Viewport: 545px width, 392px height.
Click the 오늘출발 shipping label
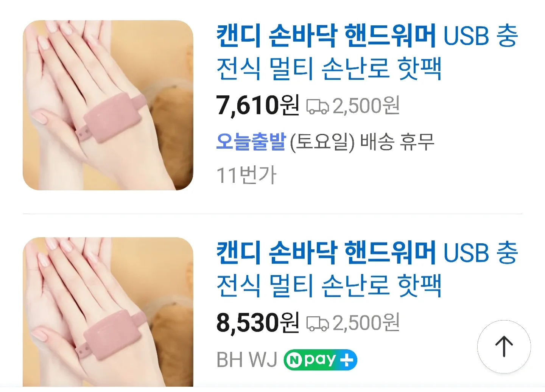coord(251,142)
